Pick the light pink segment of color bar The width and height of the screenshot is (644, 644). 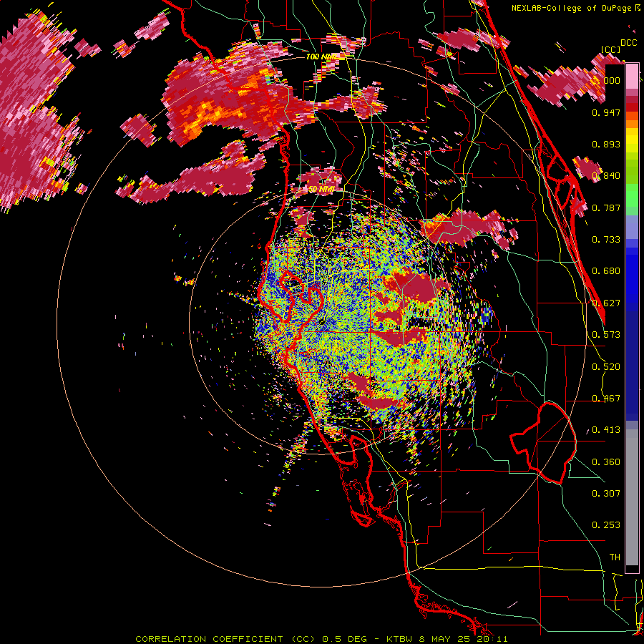point(632,76)
